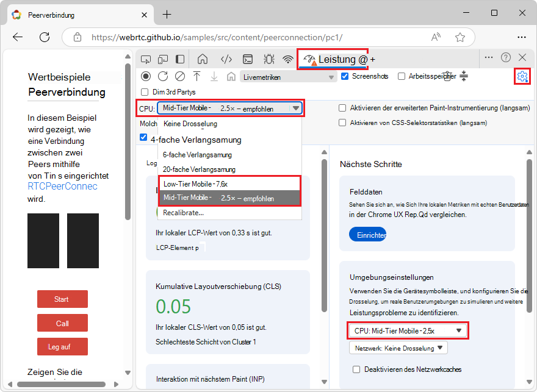
Task: Open the network conditions wifi icon
Action: [x=287, y=59]
